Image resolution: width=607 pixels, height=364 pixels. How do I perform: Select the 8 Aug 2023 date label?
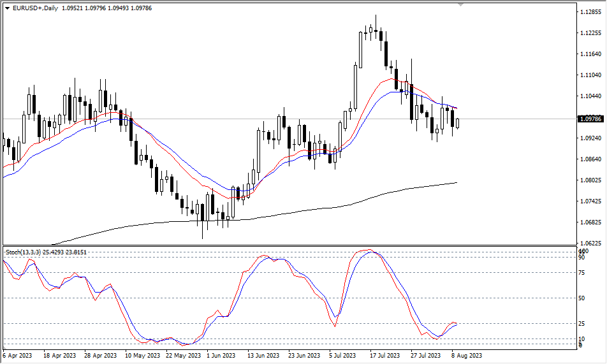(x=467, y=355)
